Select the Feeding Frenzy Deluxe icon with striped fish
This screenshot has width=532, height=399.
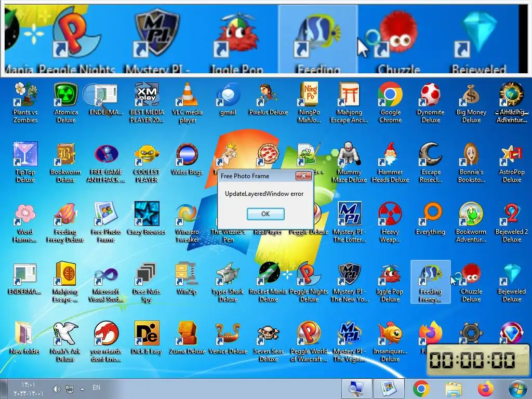point(66,222)
